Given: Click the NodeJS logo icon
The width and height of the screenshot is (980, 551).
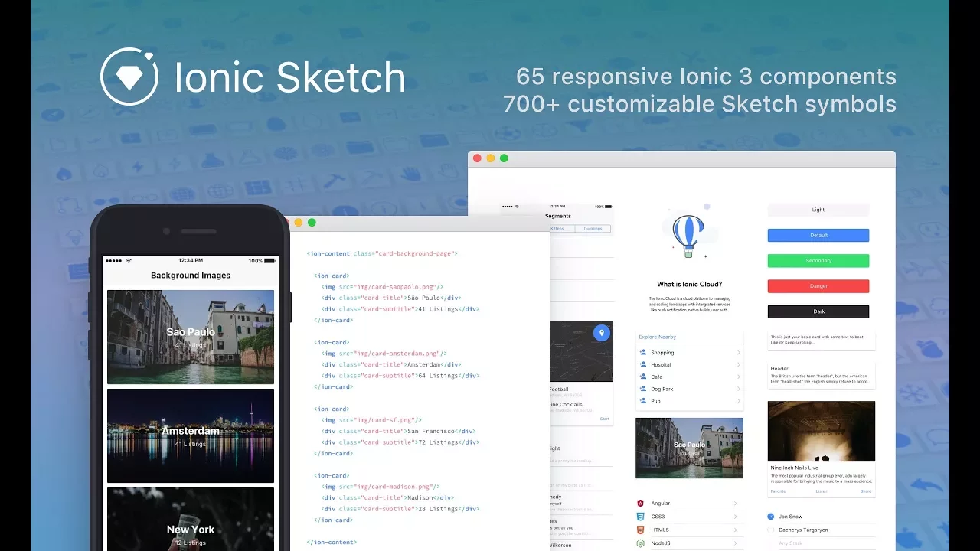Looking at the screenshot, I should click(640, 543).
